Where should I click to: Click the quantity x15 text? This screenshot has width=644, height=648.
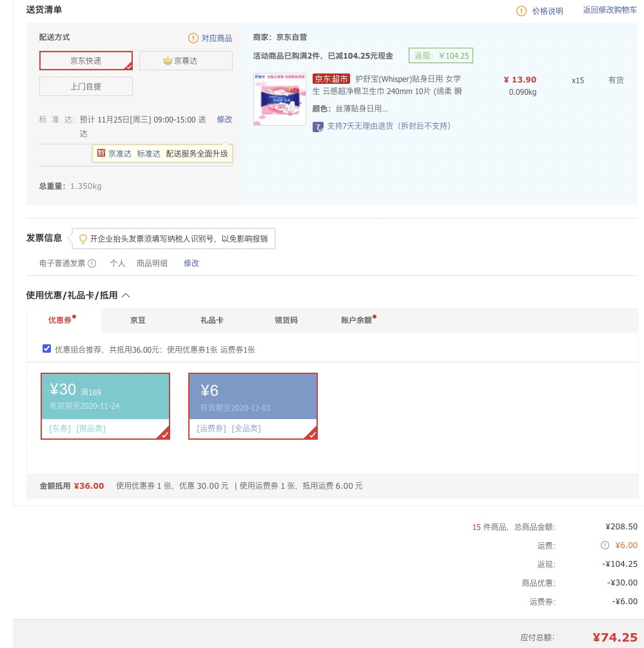click(578, 81)
